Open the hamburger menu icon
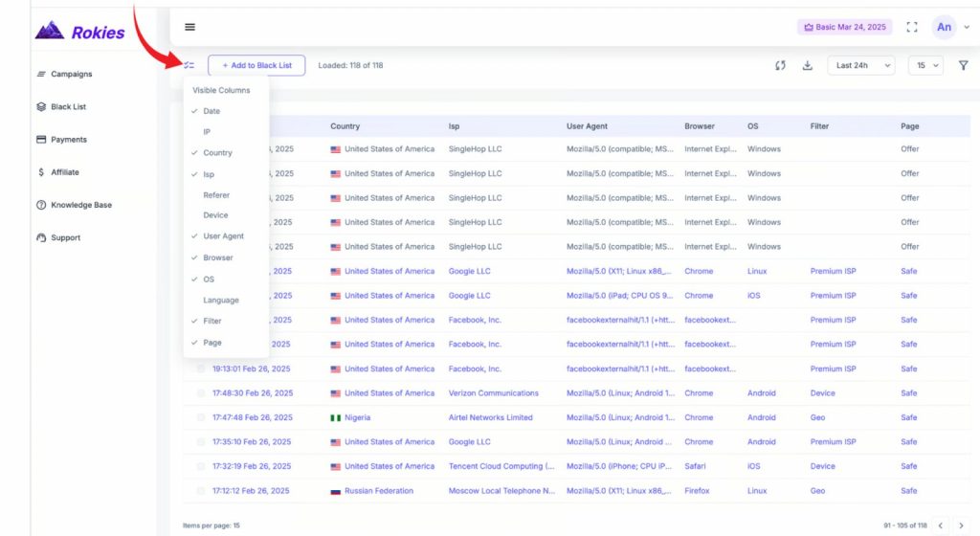The image size is (980, 536). (190, 27)
